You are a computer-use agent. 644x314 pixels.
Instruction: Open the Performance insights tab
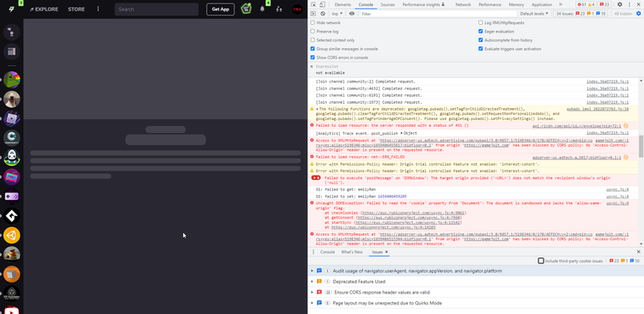pos(423,4)
